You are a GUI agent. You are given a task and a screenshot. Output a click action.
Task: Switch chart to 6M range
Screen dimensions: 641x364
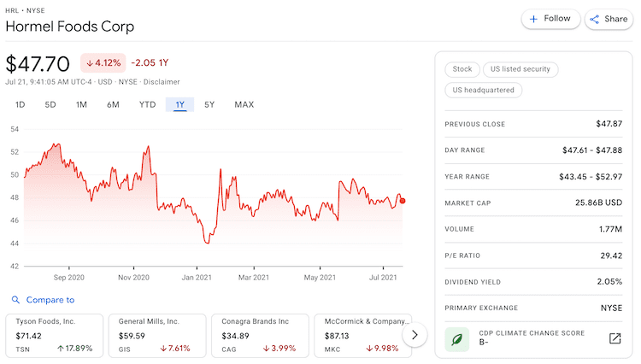coord(113,104)
